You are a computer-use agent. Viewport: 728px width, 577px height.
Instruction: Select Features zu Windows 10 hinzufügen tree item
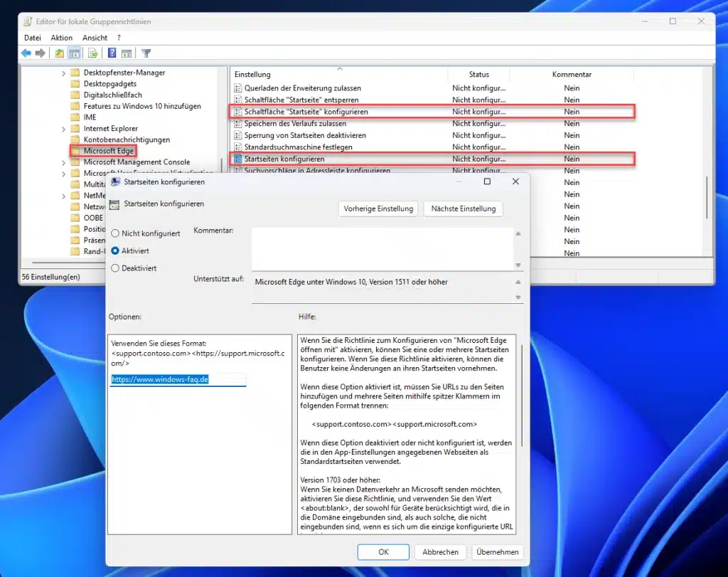(x=142, y=106)
